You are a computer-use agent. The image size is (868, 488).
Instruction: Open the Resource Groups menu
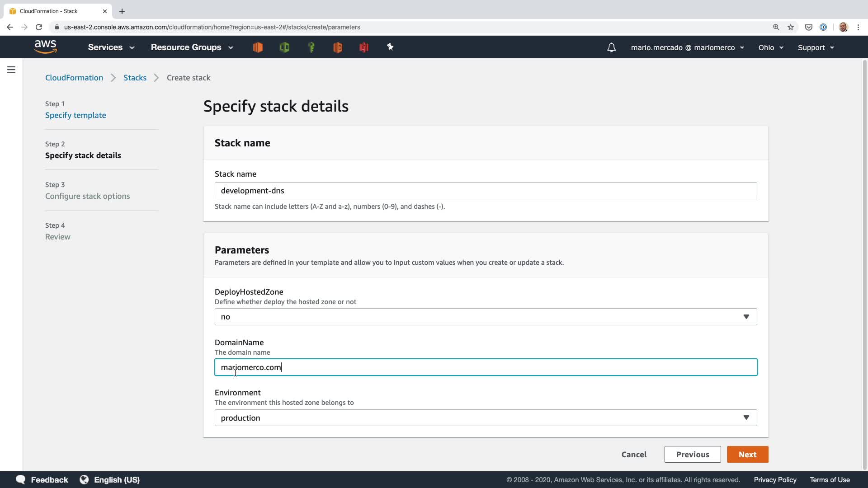tap(192, 47)
